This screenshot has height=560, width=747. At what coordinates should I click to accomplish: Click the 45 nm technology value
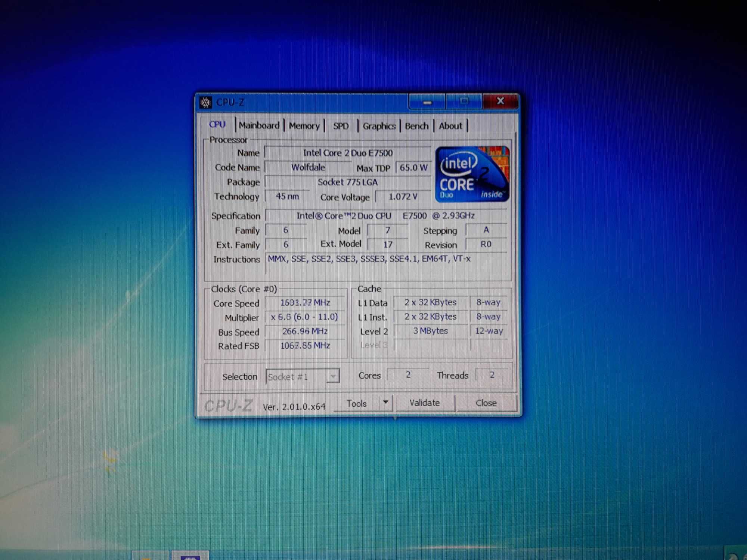[287, 196]
